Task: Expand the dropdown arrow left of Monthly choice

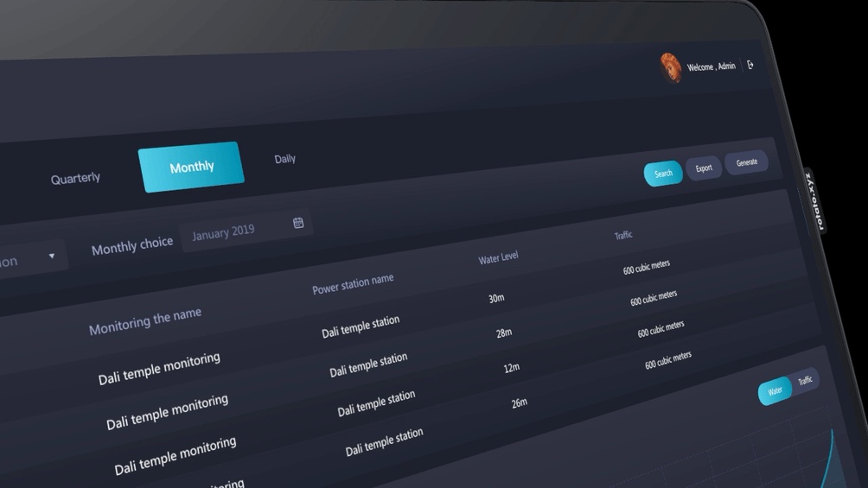Action: (52, 256)
